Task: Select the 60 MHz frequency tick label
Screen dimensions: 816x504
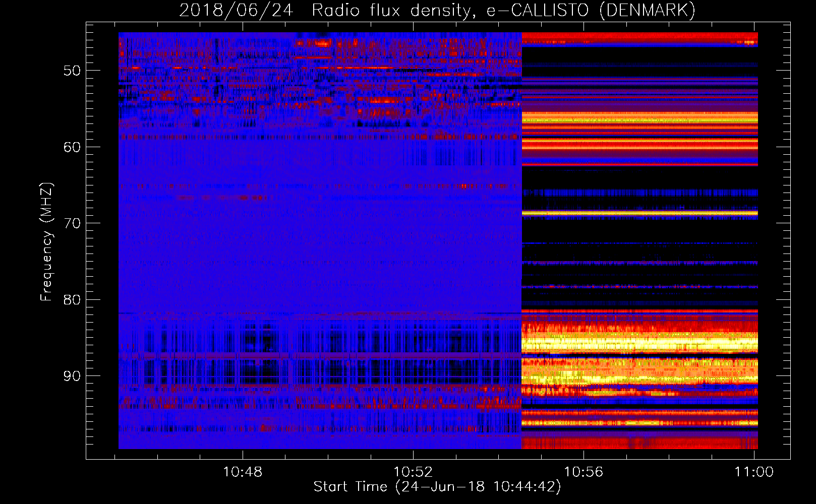Action: tap(72, 147)
